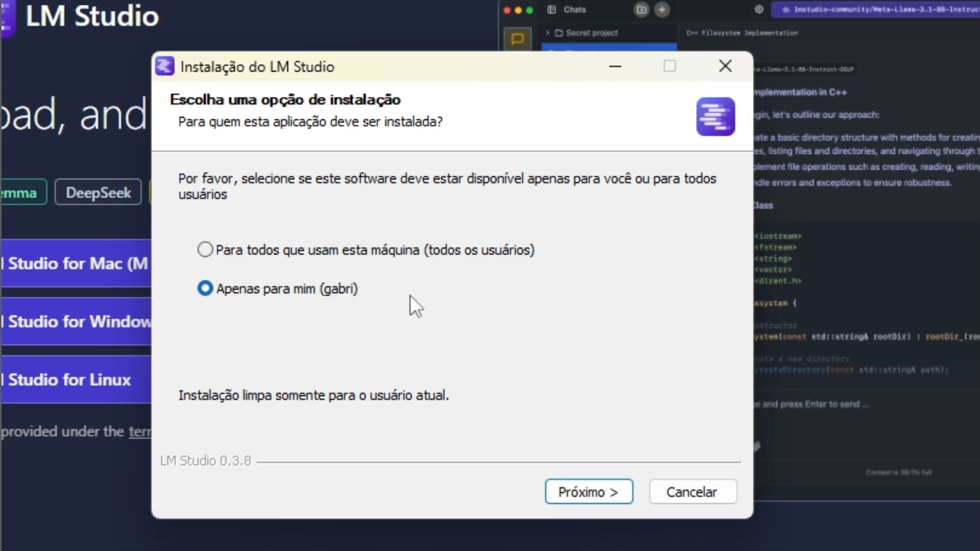Click the Cancelar button
Image resolution: width=980 pixels, height=551 pixels.
pyautogui.click(x=692, y=492)
